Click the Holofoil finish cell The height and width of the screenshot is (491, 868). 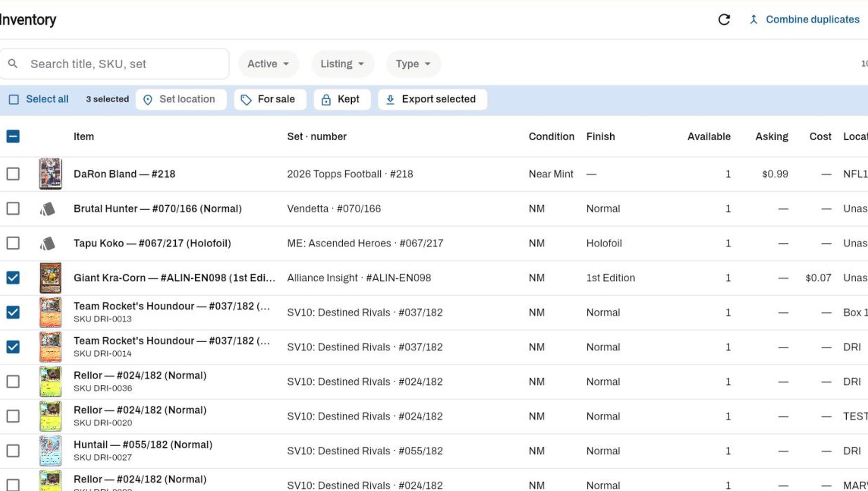(x=604, y=243)
